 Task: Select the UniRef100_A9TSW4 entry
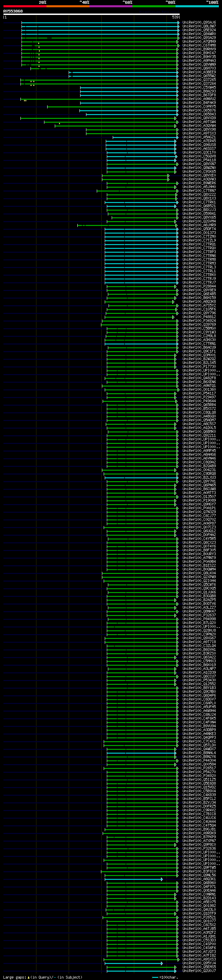199,122
